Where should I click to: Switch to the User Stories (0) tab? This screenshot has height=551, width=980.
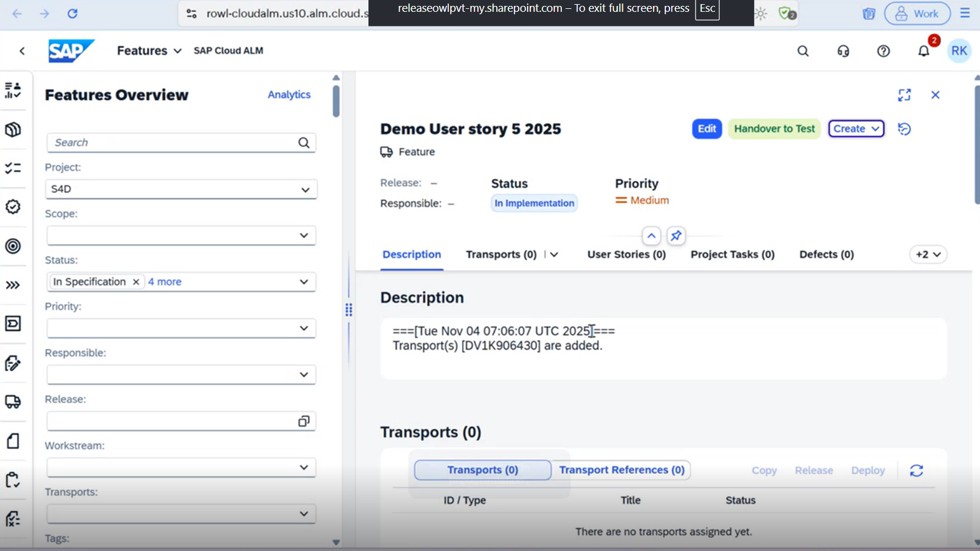(x=626, y=255)
